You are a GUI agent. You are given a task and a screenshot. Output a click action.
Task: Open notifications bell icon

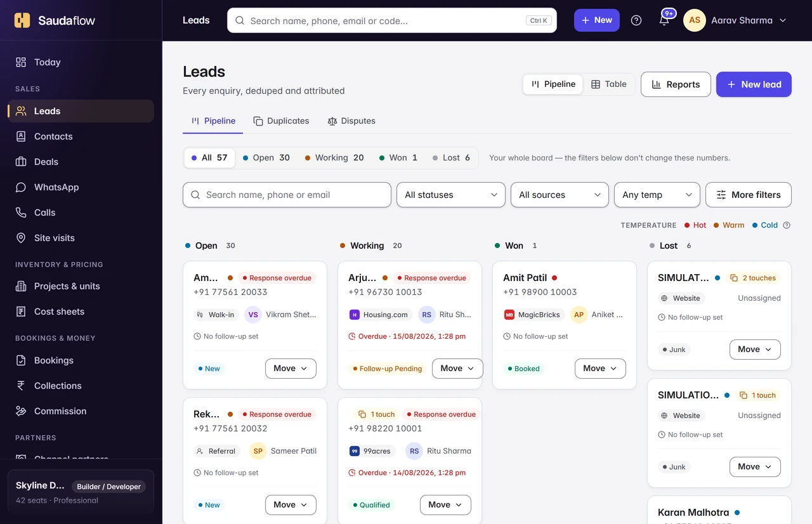click(x=664, y=20)
